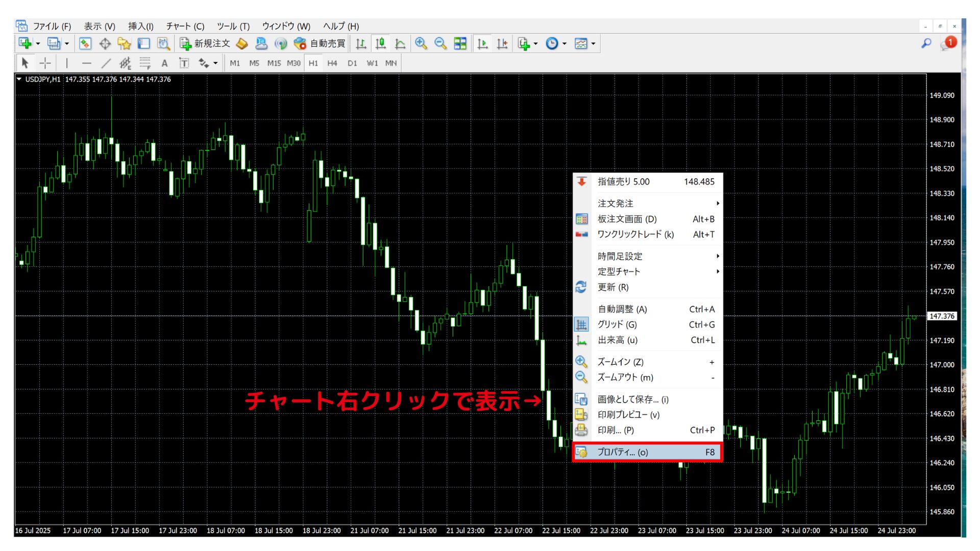The height and width of the screenshot is (551, 980).
Task: Enable chart auto scroll icon
Action: coord(481,43)
